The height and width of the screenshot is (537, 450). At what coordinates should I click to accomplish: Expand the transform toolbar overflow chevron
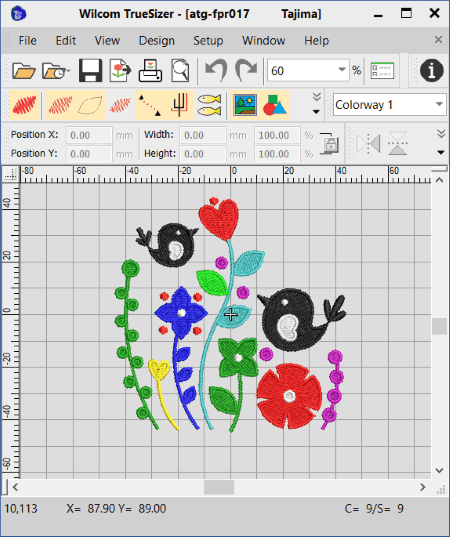point(441,142)
